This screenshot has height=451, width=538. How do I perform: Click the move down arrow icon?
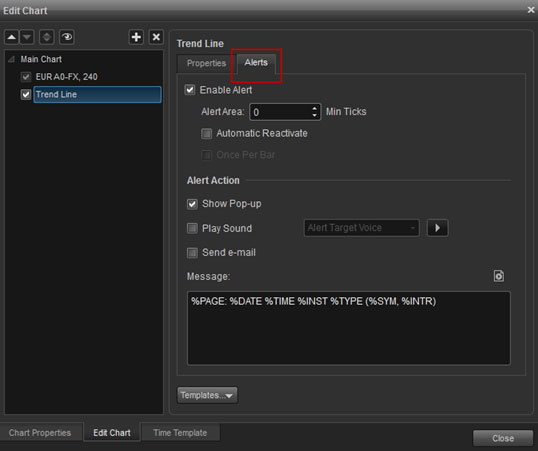pyautogui.click(x=27, y=37)
